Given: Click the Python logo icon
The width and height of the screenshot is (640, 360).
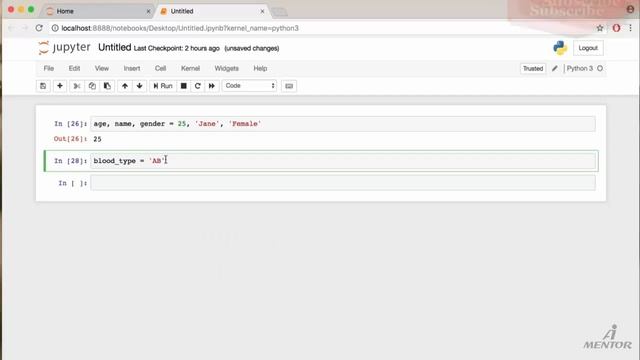Looking at the screenshot, I should [560, 48].
